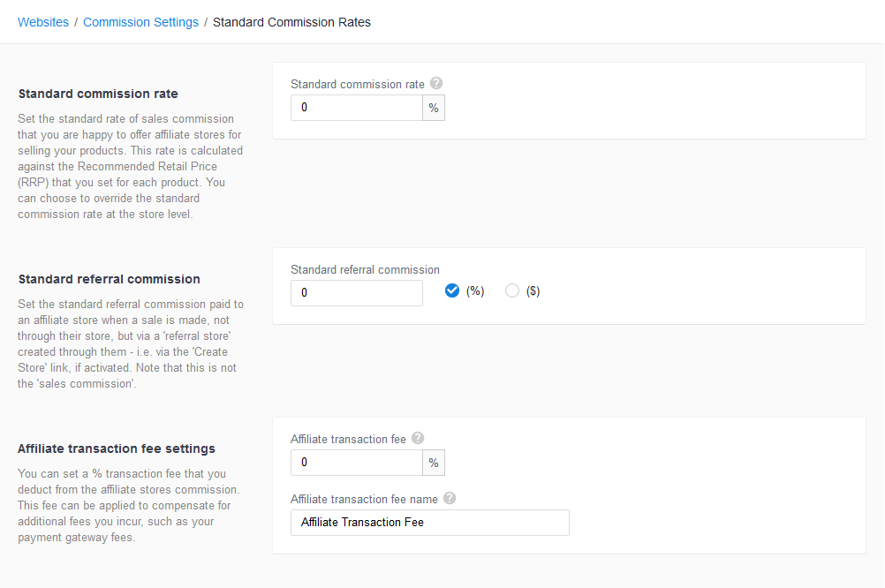Open help tooltip for Standard commission rate
885x588 pixels.
point(435,83)
